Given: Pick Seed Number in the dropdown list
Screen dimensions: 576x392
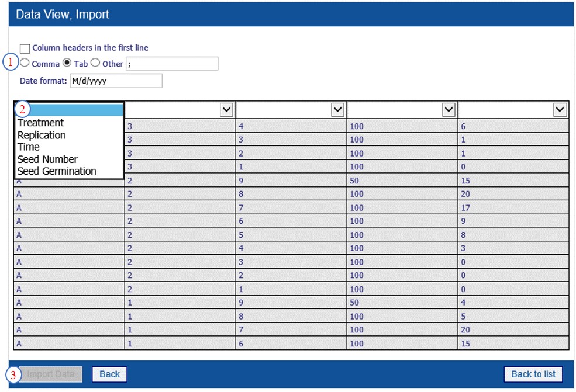Looking at the screenshot, I should click(47, 159).
